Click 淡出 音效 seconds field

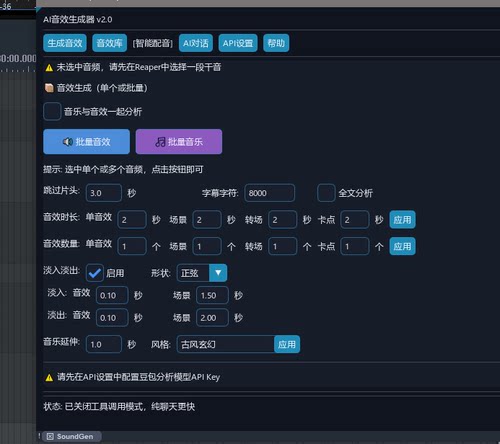112,317
